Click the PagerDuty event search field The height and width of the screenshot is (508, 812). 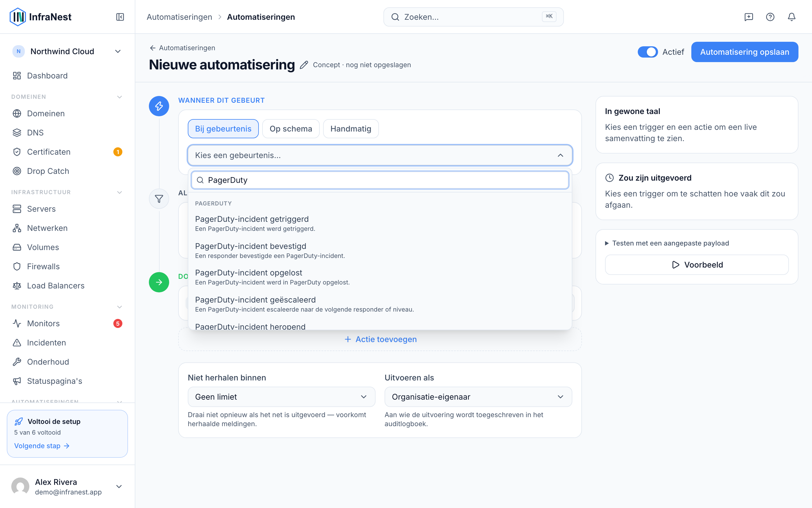380,180
